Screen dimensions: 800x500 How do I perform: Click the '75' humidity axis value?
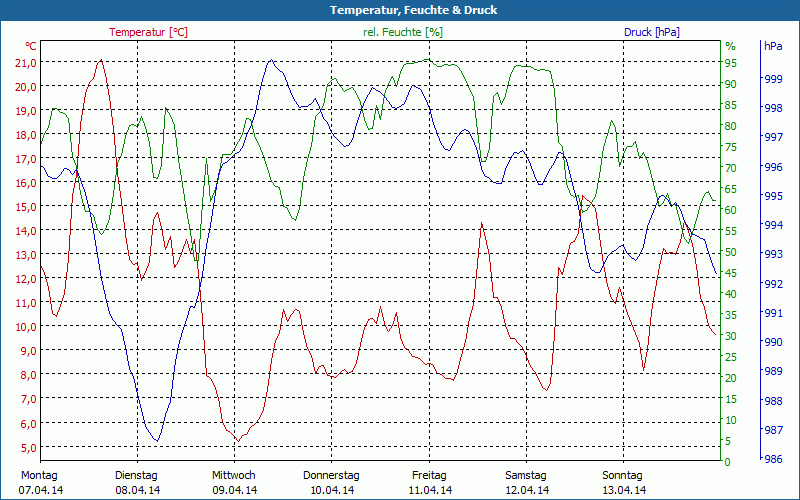click(x=731, y=147)
